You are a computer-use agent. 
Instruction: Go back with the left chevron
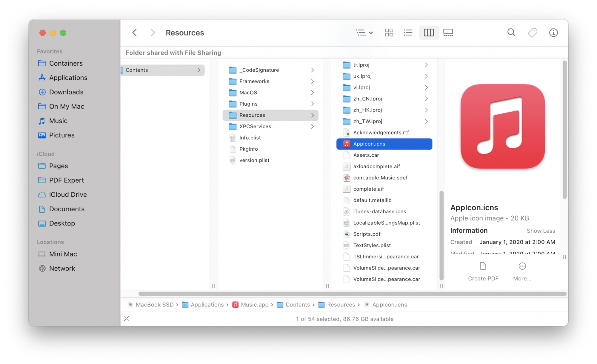click(135, 33)
